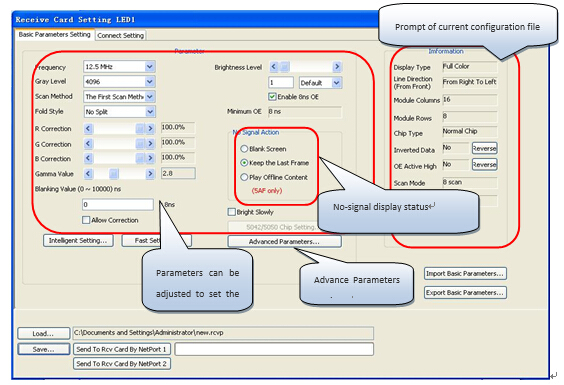564x385 pixels.
Task: Open Advanced Parameters dialog
Action: click(x=284, y=241)
